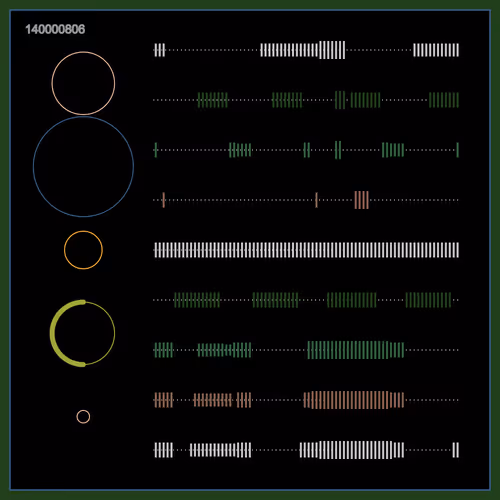Viewport: 500px width, 500px height.
Task: Select the medium orange circle
Action: click(x=83, y=250)
